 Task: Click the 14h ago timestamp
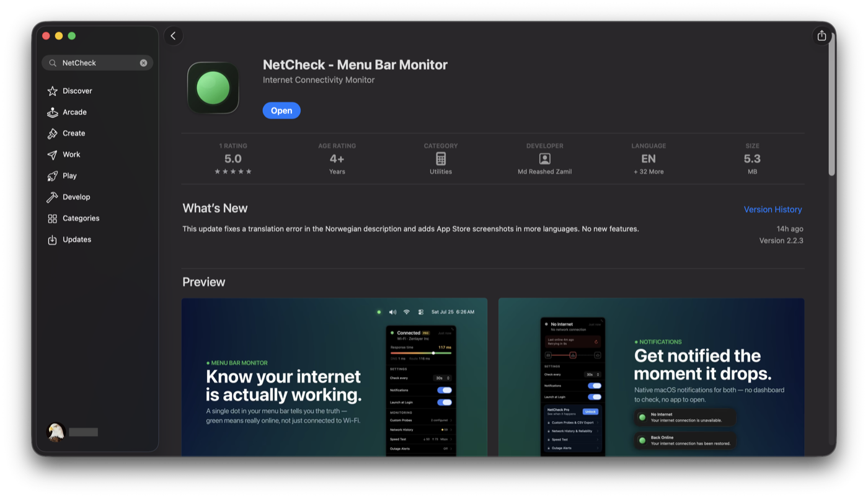click(x=790, y=229)
